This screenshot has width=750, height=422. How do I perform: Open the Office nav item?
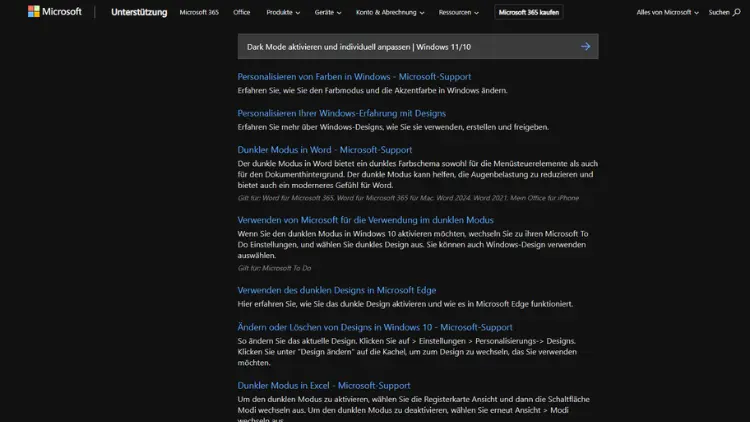coord(242,12)
